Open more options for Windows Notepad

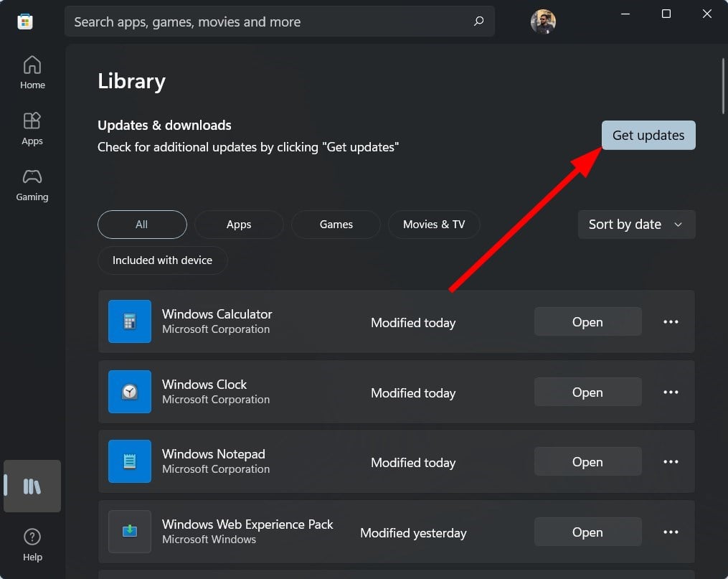(671, 461)
